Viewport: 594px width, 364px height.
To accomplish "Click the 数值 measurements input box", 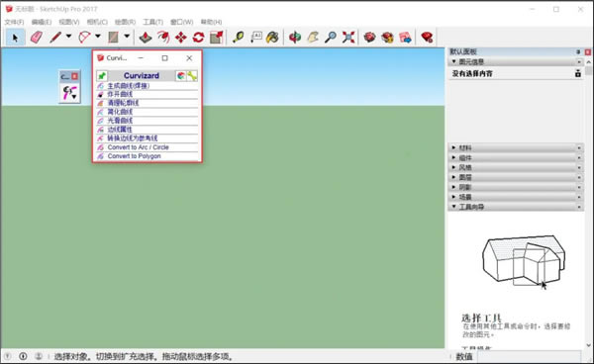I will pos(529,356).
